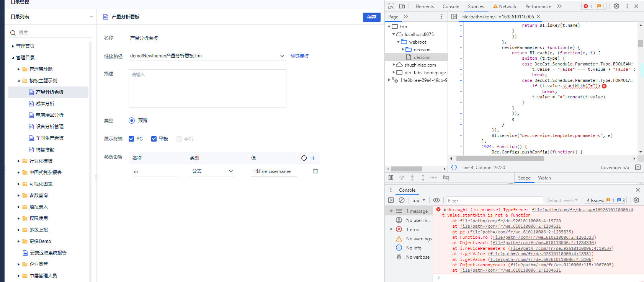The height and width of the screenshot is (282, 644).
Task: Open stack link ending 4:19720
Action: [x=510, y=221]
